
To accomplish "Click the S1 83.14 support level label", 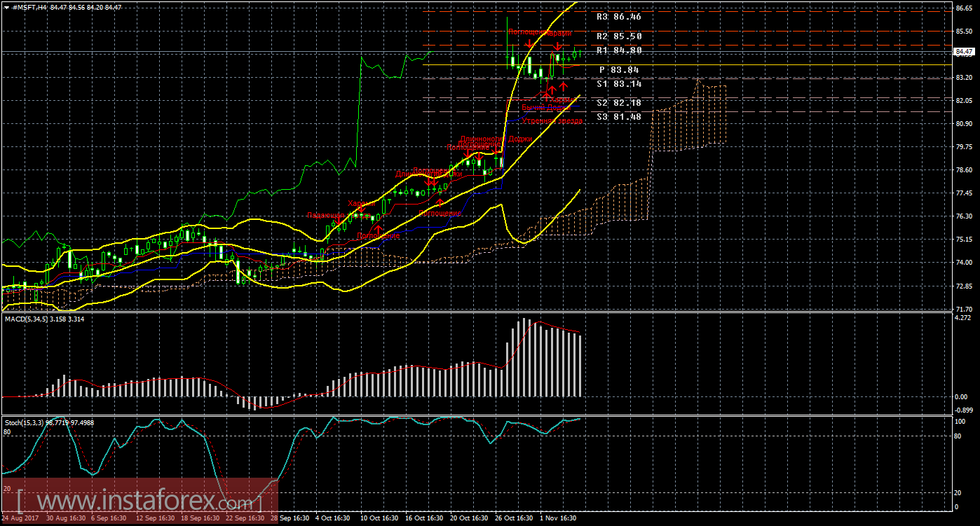I will [x=619, y=83].
